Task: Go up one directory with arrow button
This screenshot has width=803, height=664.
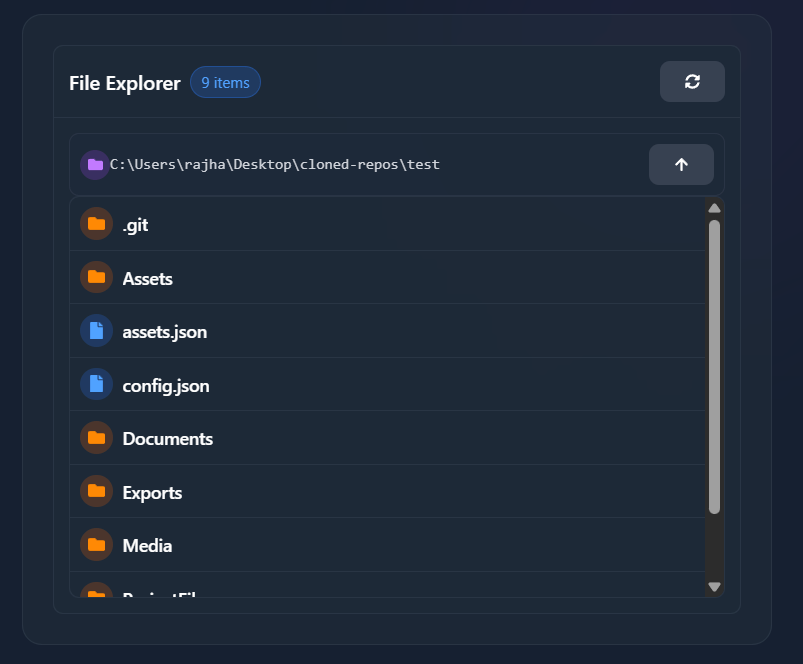Action: (x=681, y=165)
